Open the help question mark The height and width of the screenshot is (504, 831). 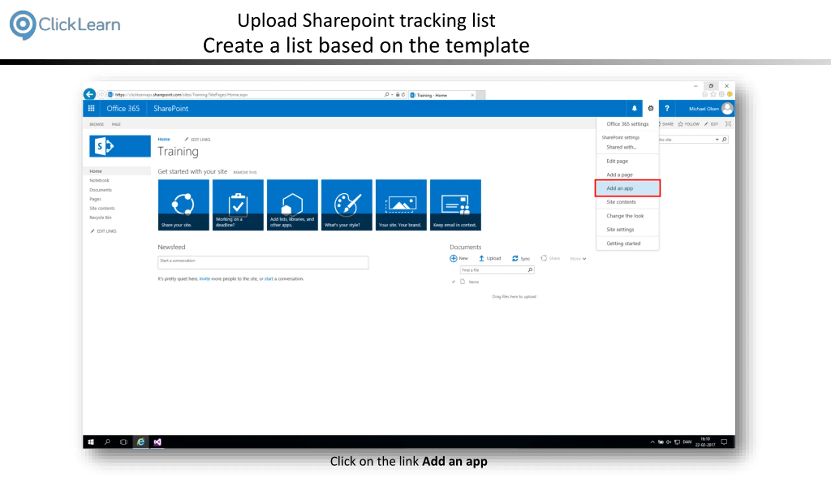(667, 108)
